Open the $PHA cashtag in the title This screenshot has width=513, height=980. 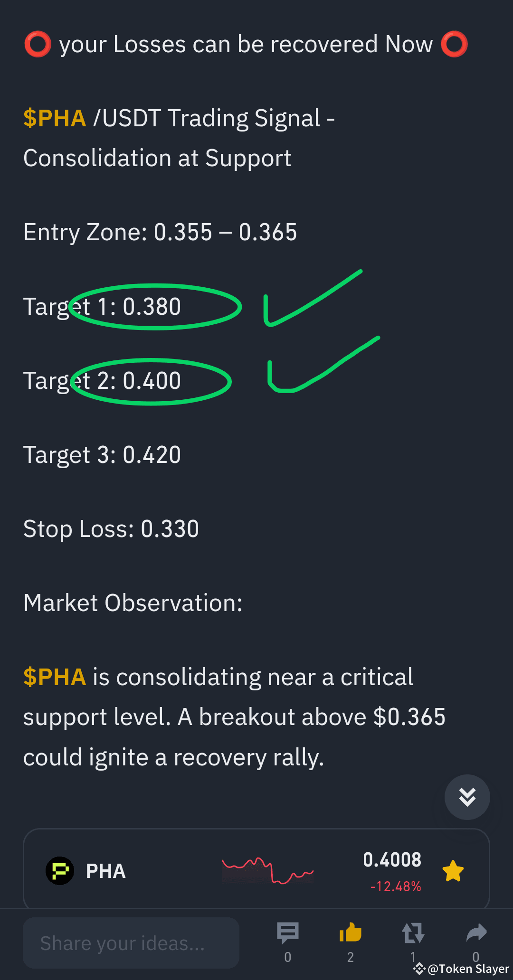(54, 118)
